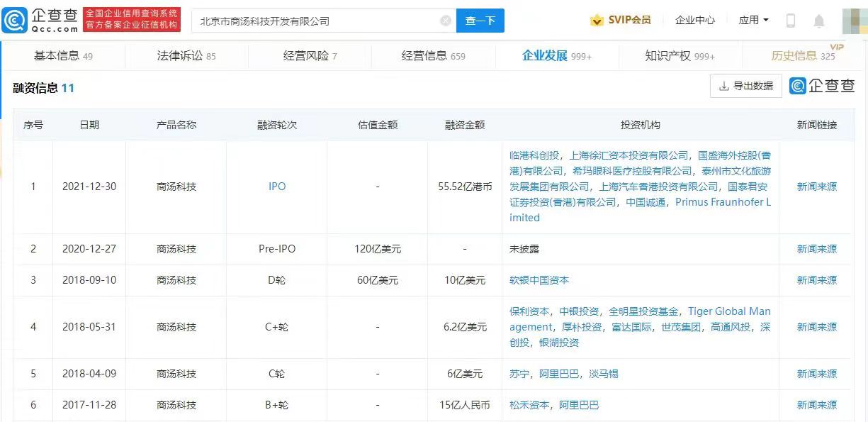Open the user avatar menu
This screenshot has height=422, width=868.
[x=855, y=21]
